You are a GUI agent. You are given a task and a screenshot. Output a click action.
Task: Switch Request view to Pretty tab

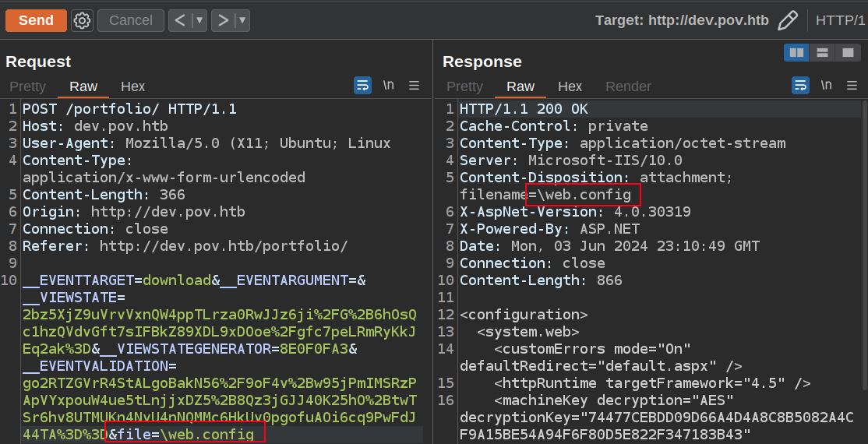coord(27,86)
